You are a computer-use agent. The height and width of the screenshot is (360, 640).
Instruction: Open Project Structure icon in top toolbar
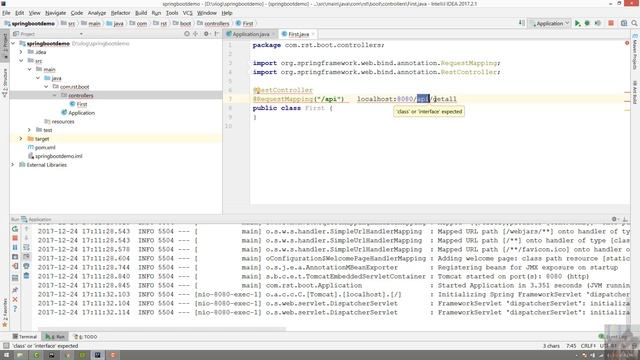tap(624, 23)
